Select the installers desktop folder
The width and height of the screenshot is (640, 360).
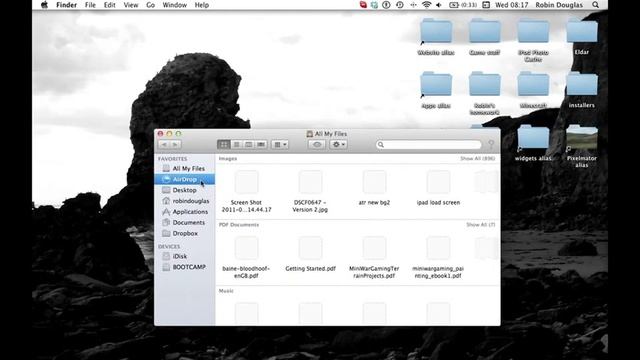pos(582,90)
